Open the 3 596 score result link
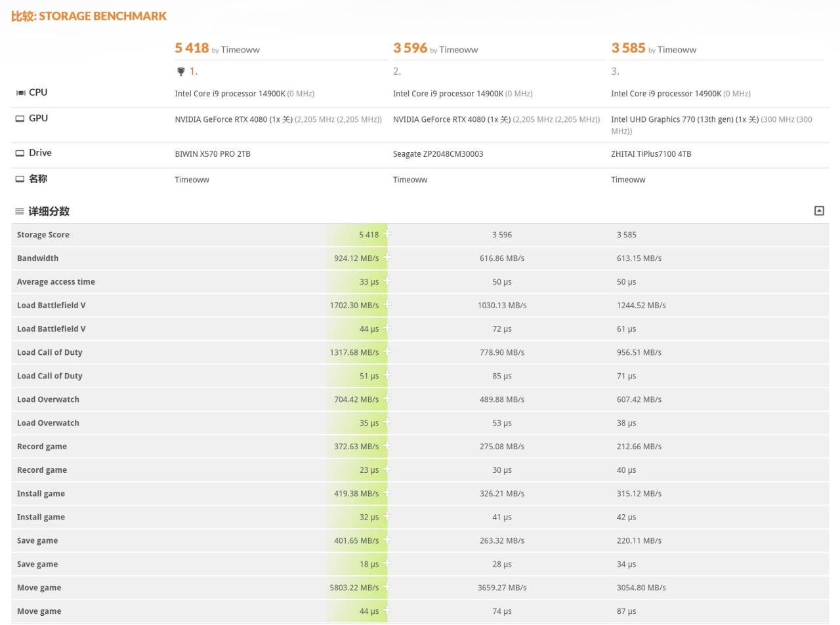840x625 pixels. [410, 48]
